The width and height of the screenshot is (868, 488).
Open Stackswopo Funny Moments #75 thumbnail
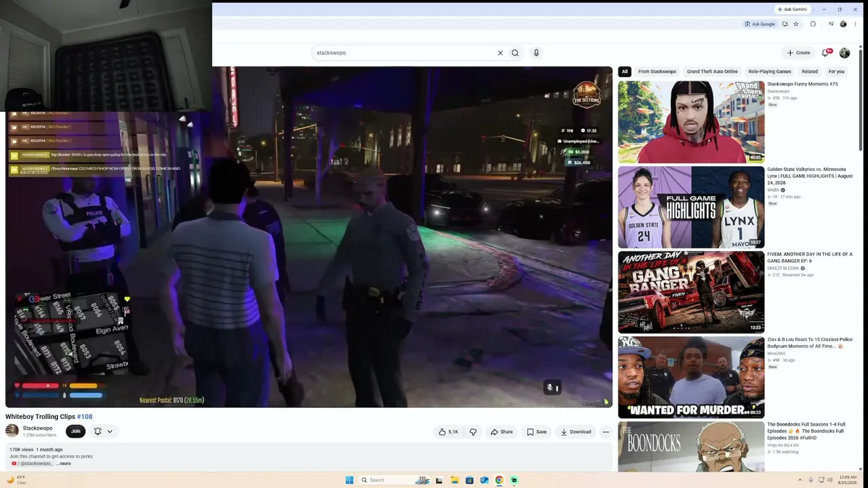[691, 122]
